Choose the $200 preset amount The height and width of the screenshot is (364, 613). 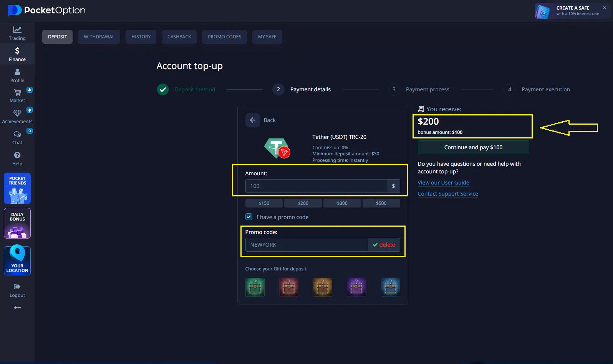303,203
